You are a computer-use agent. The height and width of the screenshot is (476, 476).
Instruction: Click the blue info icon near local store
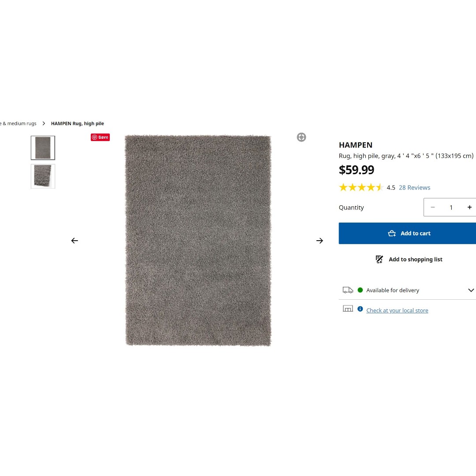[x=360, y=309]
